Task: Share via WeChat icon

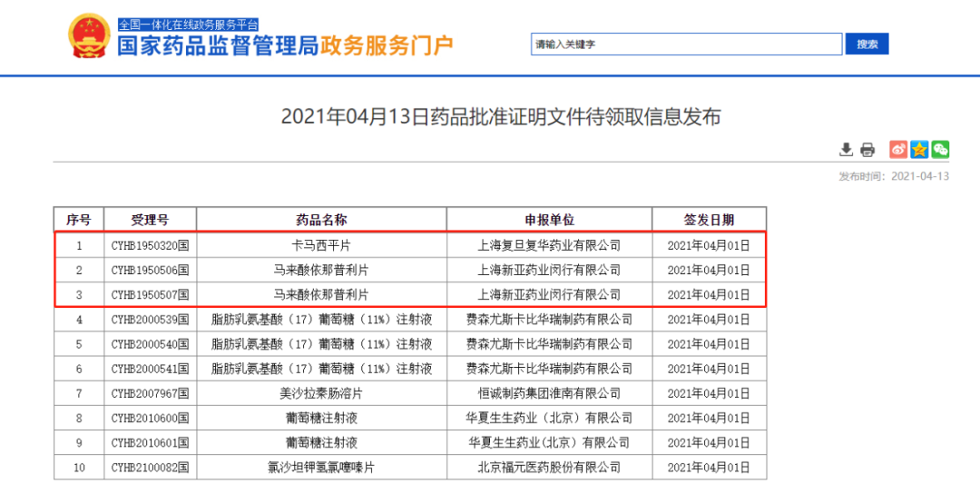Action: tap(940, 150)
